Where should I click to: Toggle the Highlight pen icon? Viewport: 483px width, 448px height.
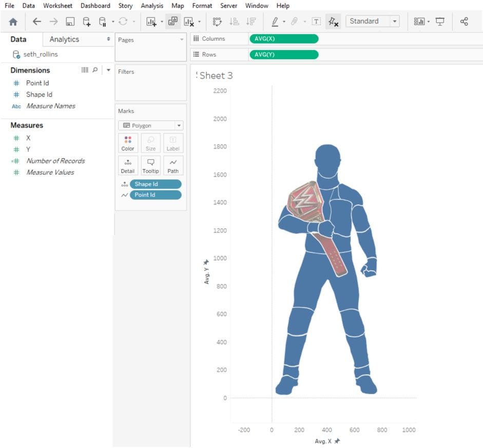(275, 21)
